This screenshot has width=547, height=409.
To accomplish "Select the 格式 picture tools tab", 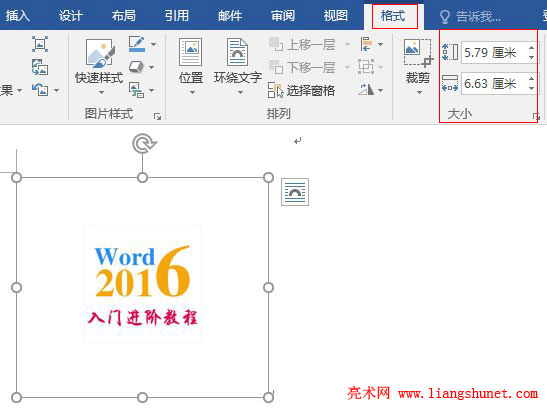I will coord(393,16).
